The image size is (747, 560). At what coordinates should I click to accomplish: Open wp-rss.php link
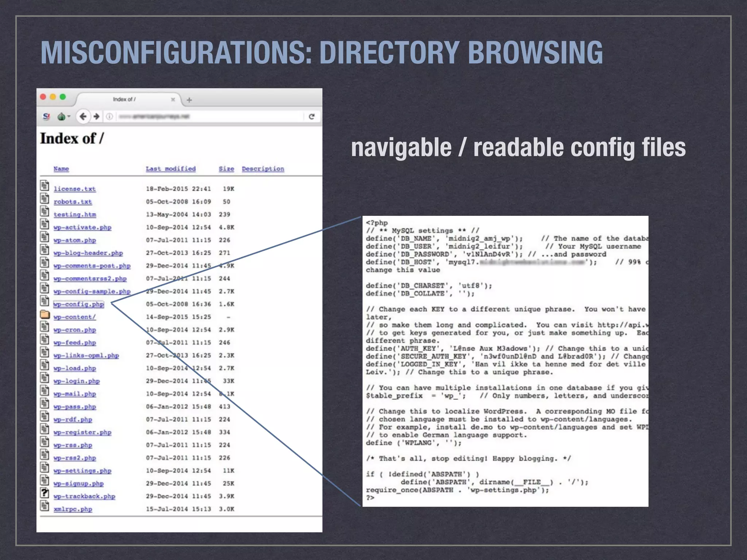[x=73, y=445]
